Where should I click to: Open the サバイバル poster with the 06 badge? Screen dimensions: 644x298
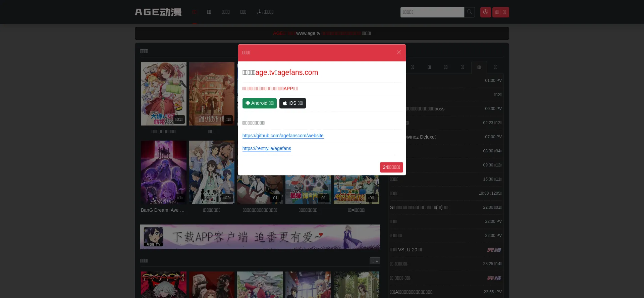357,190
